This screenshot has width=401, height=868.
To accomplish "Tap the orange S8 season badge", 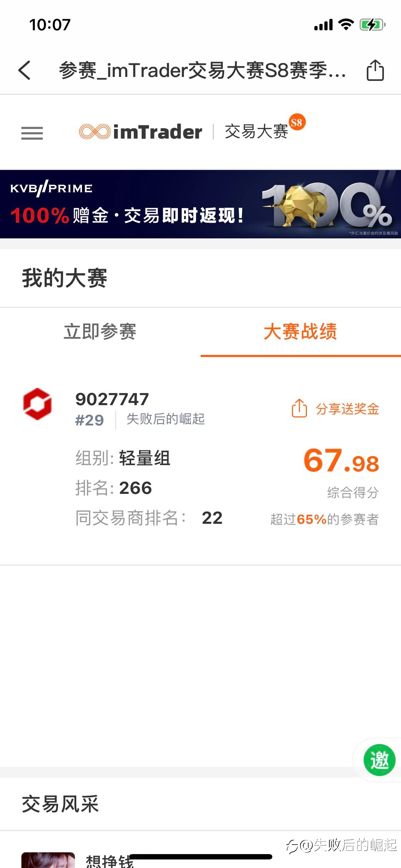I will pyautogui.click(x=297, y=122).
